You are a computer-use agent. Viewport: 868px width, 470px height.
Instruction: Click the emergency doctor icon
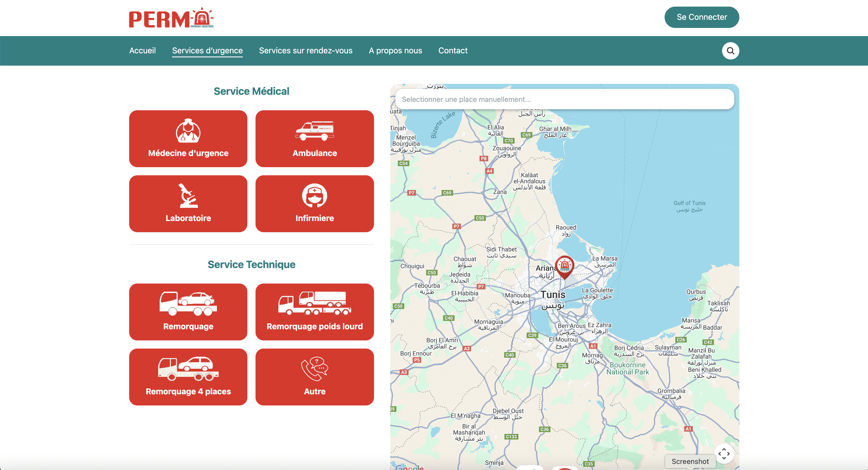coord(188,131)
